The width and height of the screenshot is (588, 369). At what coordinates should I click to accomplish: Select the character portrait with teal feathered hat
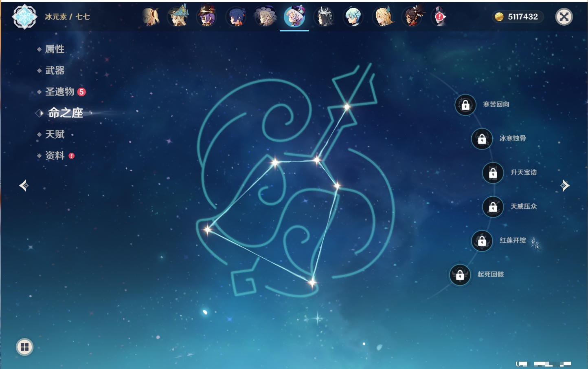(x=178, y=17)
